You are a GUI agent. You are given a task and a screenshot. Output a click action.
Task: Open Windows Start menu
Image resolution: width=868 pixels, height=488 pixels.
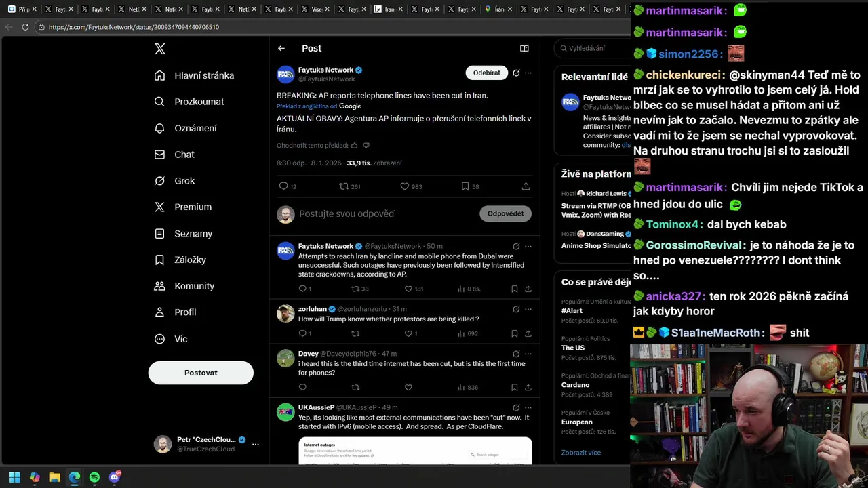[14, 477]
